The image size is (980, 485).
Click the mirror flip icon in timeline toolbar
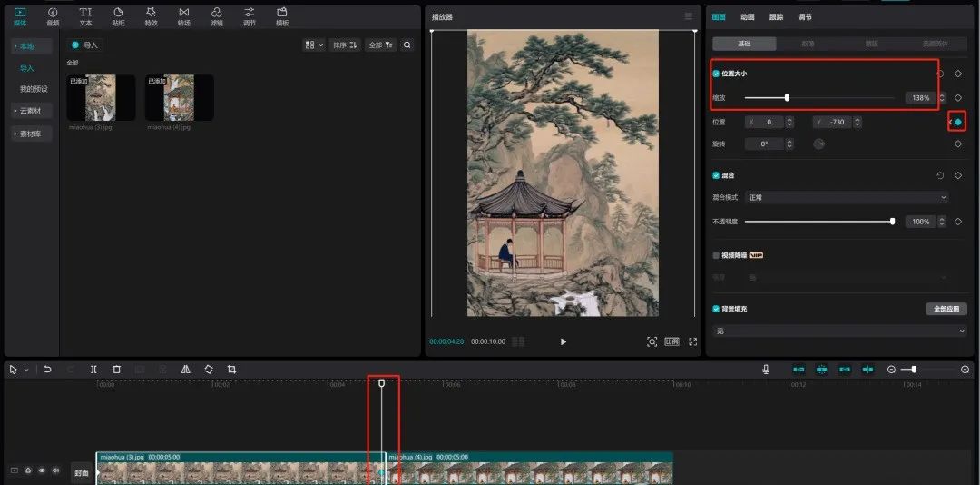(186, 370)
